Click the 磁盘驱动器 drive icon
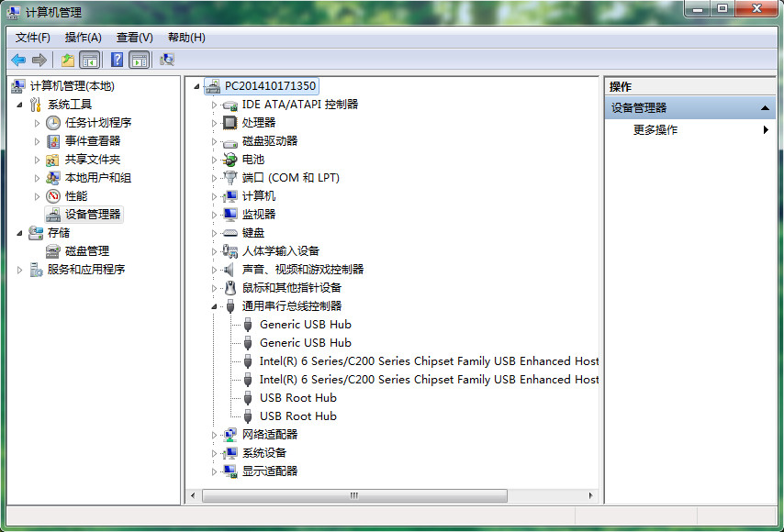784x532 pixels. click(x=230, y=143)
